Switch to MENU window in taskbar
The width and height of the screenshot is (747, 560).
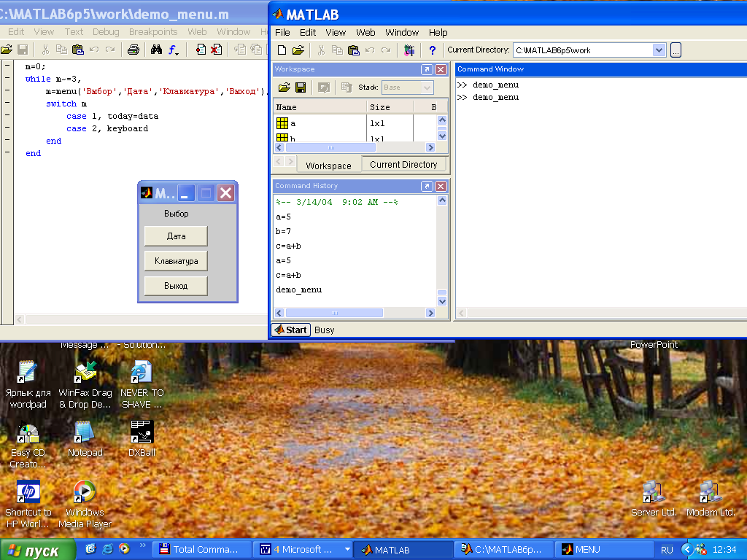[x=605, y=550]
